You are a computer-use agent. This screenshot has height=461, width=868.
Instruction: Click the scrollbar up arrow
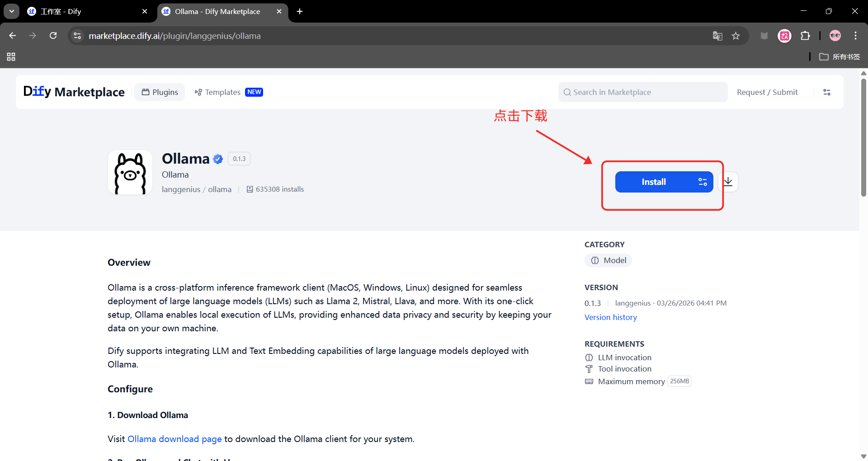[x=863, y=73]
